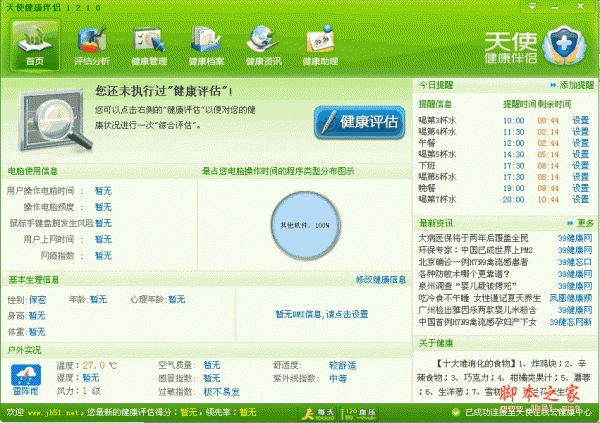600x423 pixels.
Task: Open news 大病医保将于两年后覆盖全民
Action: coord(473,238)
